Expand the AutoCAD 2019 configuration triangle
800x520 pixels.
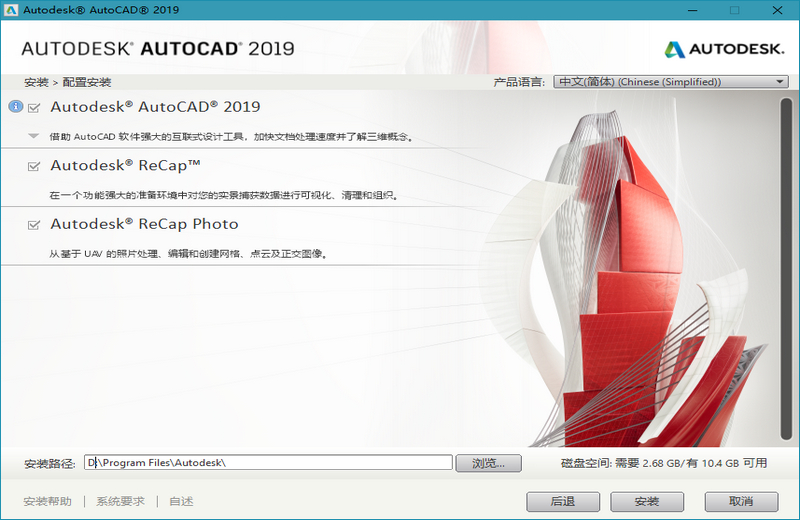(34, 136)
